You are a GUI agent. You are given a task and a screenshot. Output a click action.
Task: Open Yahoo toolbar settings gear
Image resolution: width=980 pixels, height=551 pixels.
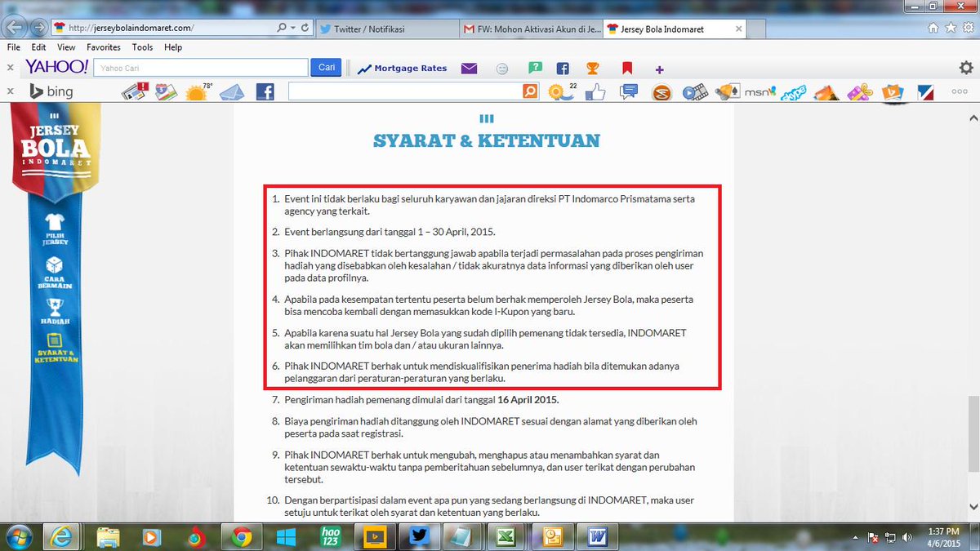965,68
